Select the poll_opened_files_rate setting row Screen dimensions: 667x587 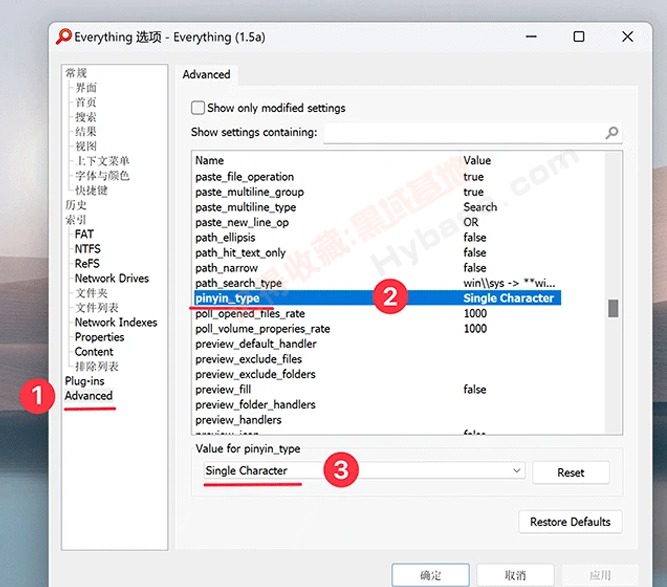click(x=378, y=313)
